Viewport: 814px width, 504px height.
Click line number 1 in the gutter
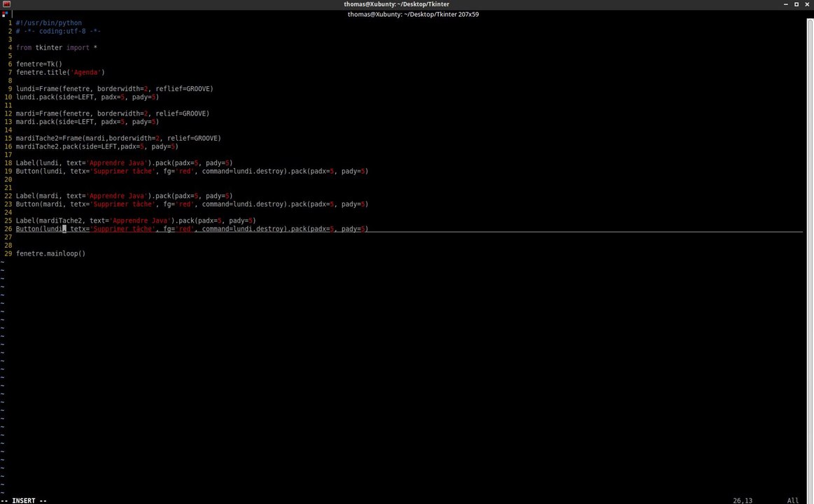[x=10, y=23]
